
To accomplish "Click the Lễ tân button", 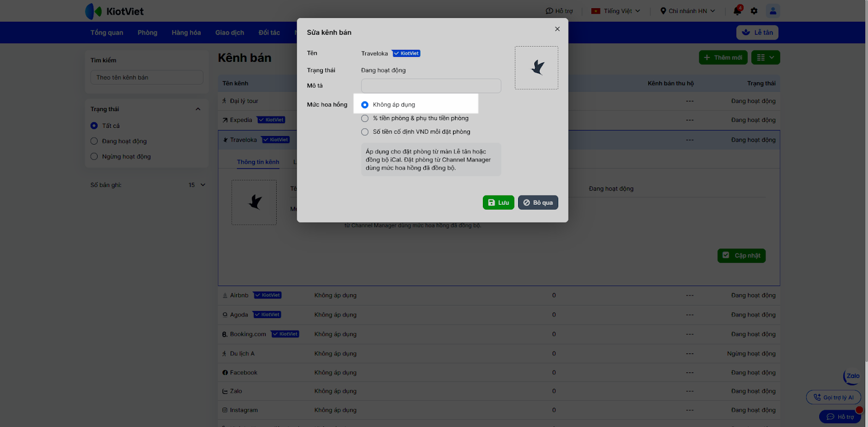I will pos(757,33).
